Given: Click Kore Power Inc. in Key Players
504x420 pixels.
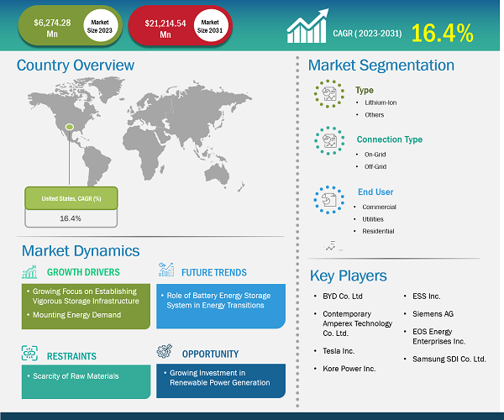Looking at the screenshot, I should point(349,369).
